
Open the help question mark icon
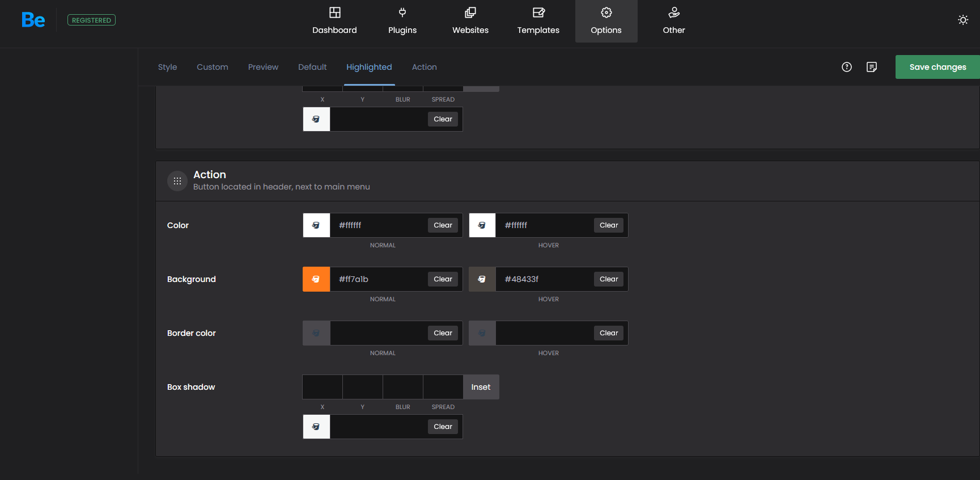pyautogui.click(x=847, y=67)
